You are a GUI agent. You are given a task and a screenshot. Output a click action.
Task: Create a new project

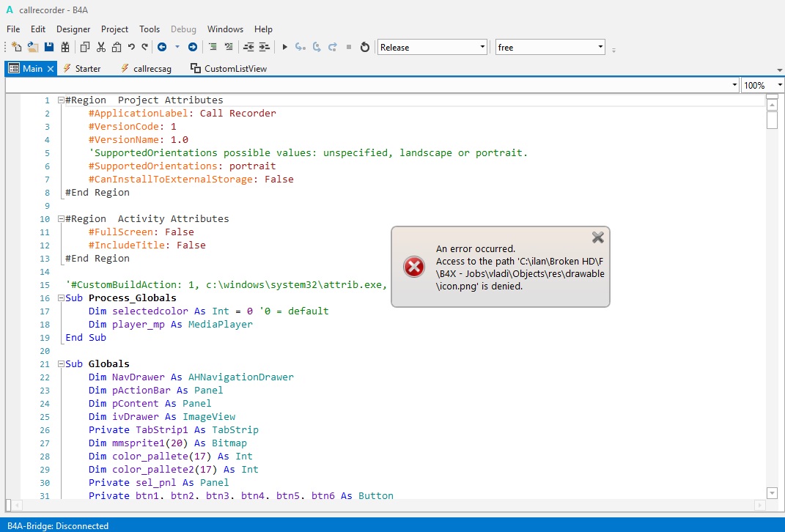click(15, 47)
